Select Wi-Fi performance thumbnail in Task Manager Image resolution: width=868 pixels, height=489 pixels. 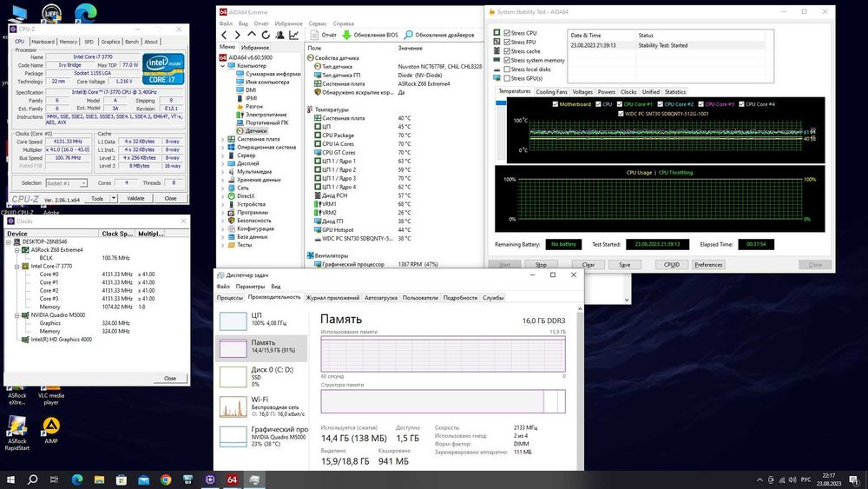click(233, 407)
